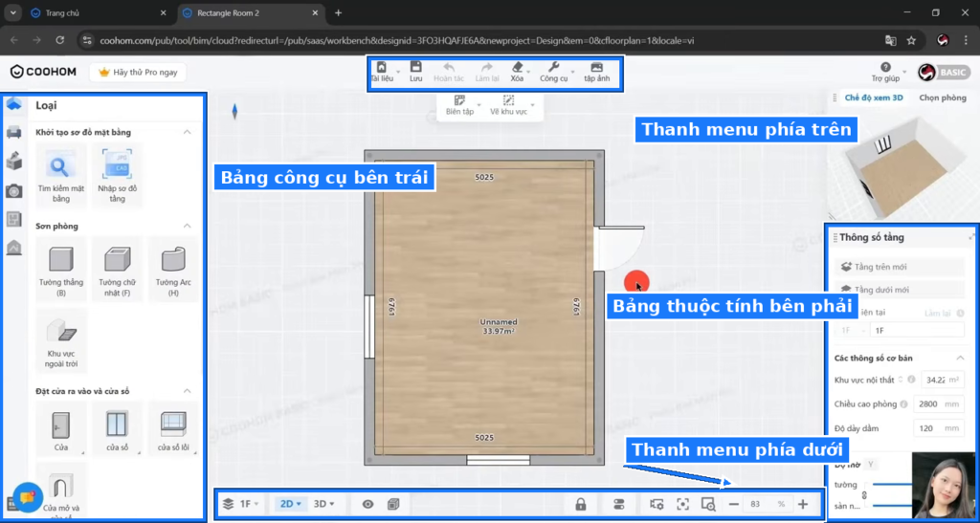Open the camera render sidebar icon
The height and width of the screenshot is (523, 980).
coord(13,191)
